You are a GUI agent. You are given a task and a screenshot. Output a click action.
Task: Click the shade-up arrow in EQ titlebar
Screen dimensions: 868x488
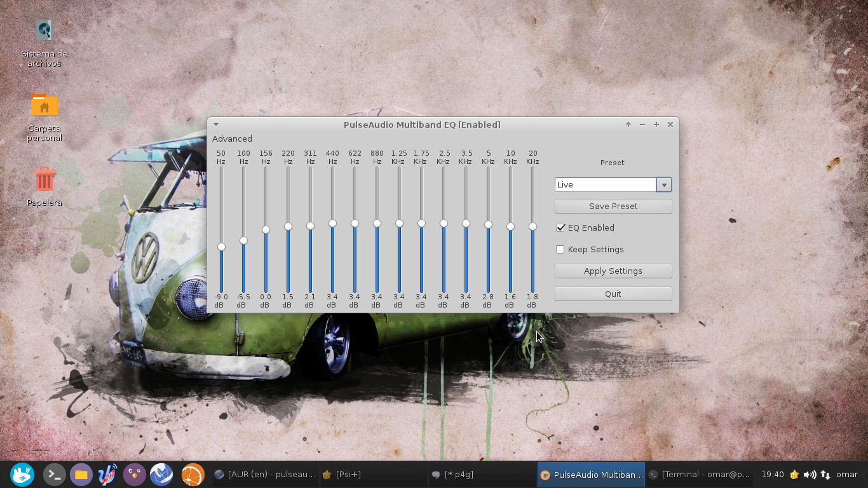tap(628, 125)
